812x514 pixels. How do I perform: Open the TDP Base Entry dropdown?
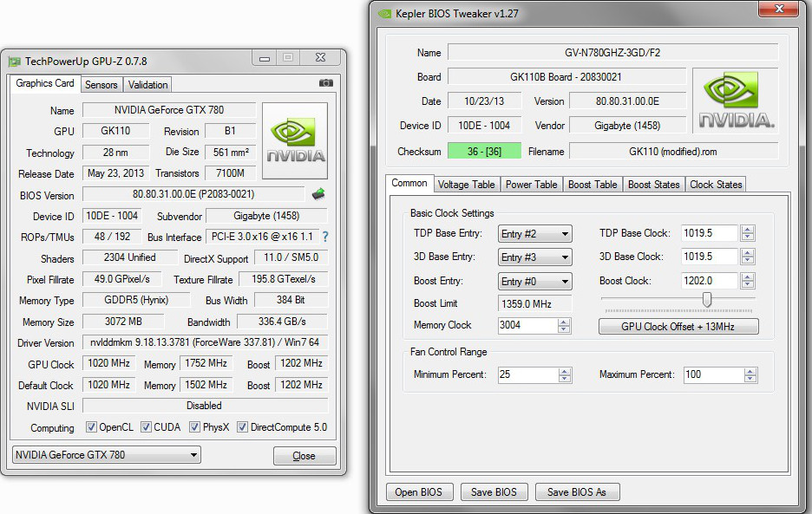[535, 234]
